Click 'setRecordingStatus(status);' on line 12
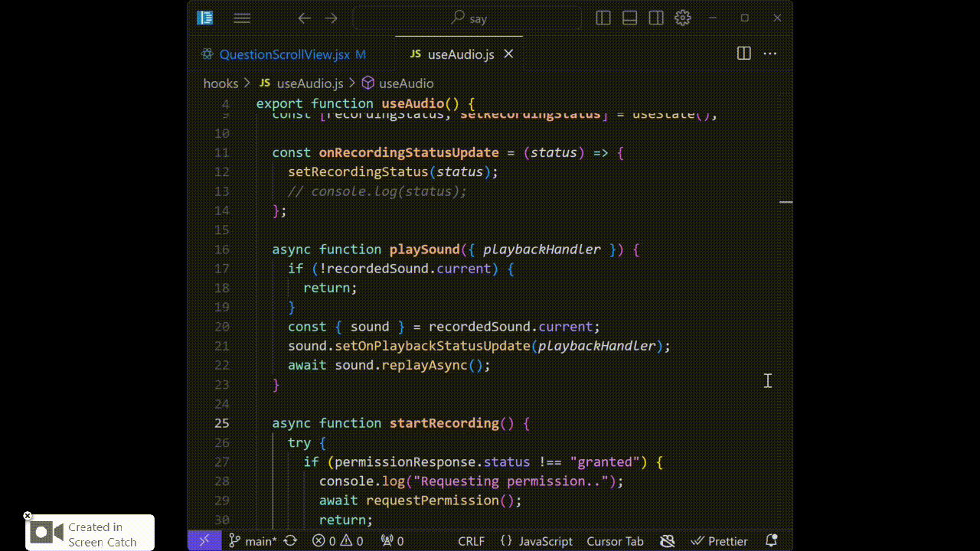Image resolution: width=980 pixels, height=551 pixels. click(393, 172)
